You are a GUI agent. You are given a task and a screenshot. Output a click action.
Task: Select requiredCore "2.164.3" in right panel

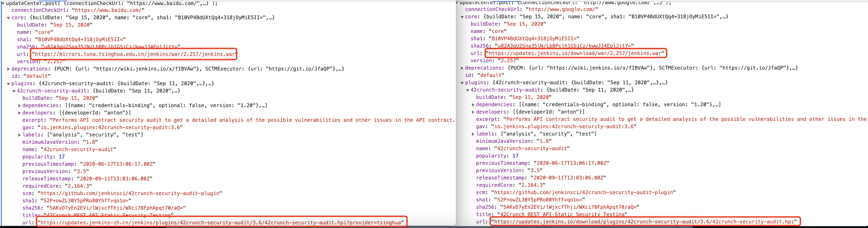click(532, 185)
